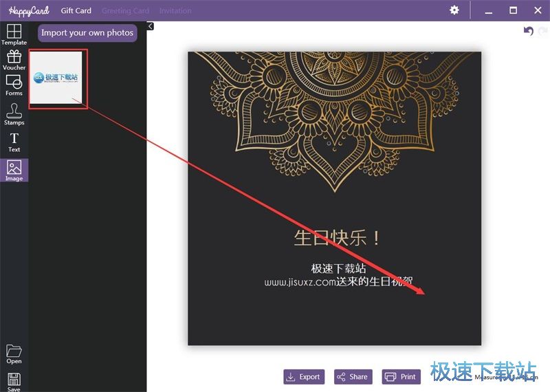Maximize the HappyCard window
Screen dimensions: 550x392
click(x=513, y=10)
